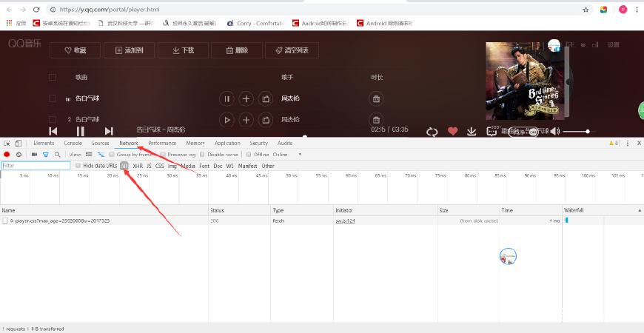Open Chrome's three-dot menu
This screenshot has width=644, height=333.
click(x=637, y=10)
